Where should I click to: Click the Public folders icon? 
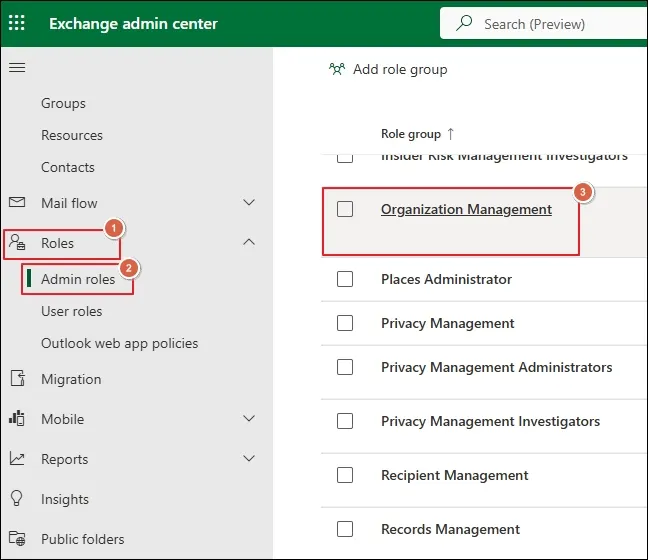pos(17,538)
